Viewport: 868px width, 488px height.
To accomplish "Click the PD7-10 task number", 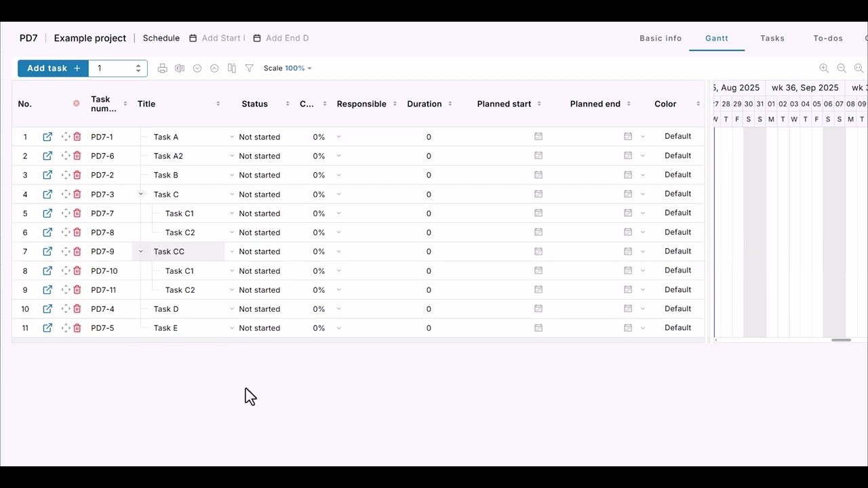I will [104, 271].
